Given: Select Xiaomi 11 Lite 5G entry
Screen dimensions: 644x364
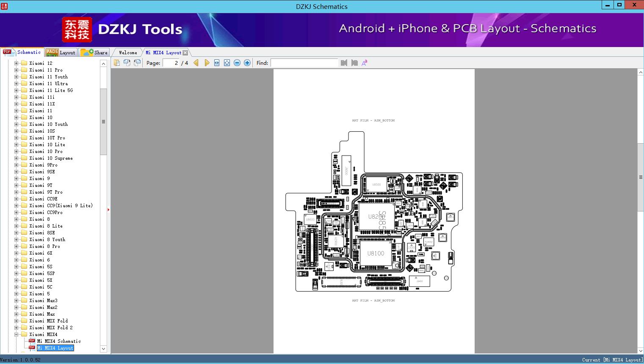Looking at the screenshot, I should tap(51, 90).
